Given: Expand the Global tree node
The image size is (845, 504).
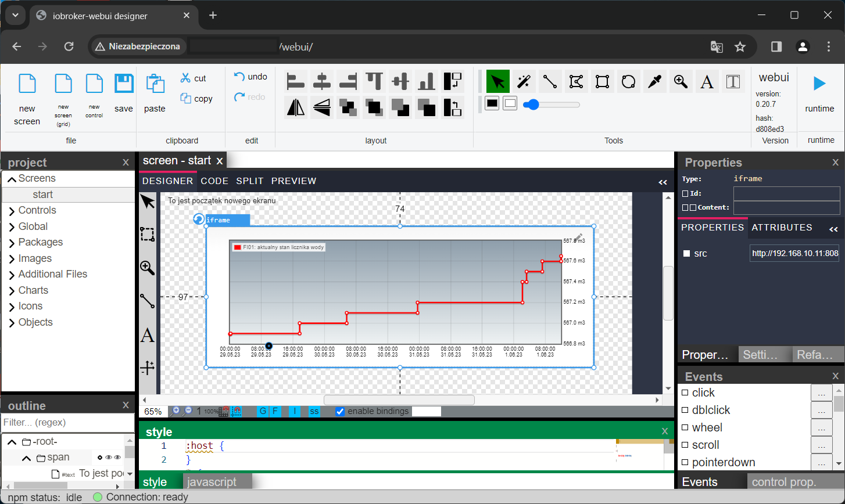Looking at the screenshot, I should point(12,227).
